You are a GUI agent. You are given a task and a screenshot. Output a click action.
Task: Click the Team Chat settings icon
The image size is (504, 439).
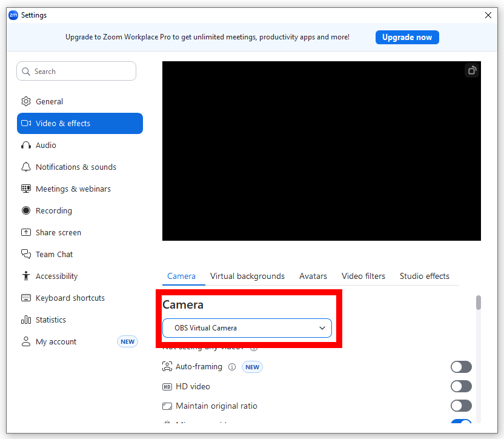27,254
